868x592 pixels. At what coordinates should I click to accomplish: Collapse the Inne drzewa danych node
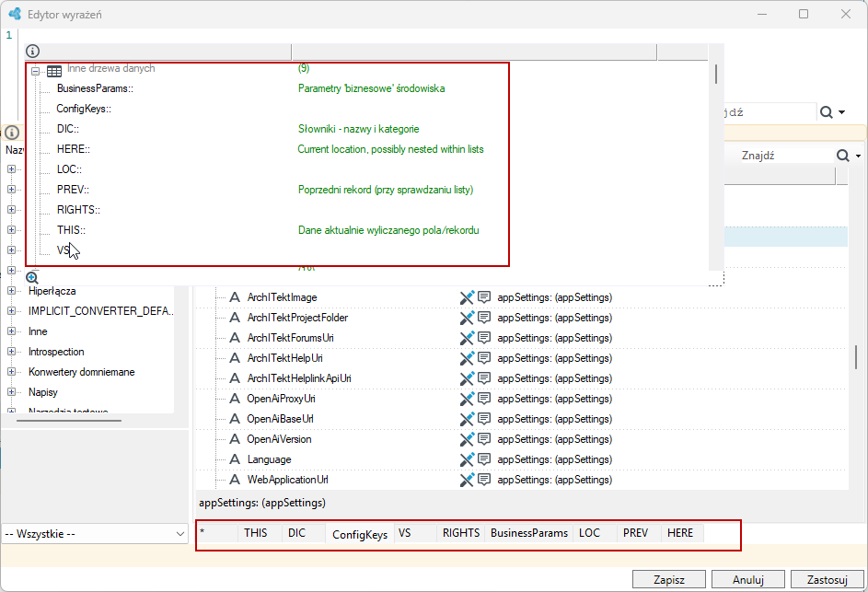35,71
